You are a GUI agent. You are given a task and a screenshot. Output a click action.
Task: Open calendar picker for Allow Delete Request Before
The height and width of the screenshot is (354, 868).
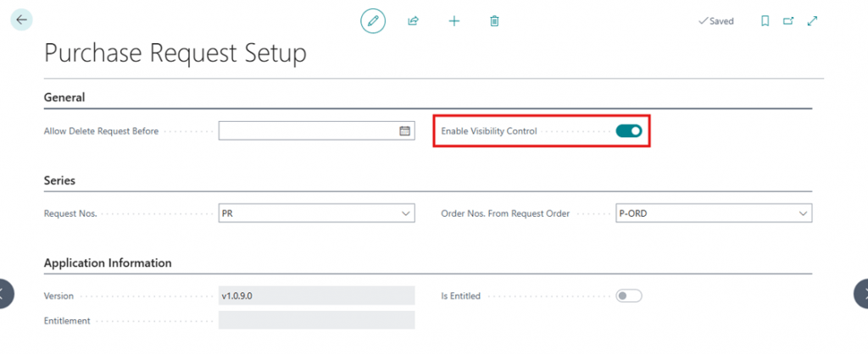tap(404, 131)
